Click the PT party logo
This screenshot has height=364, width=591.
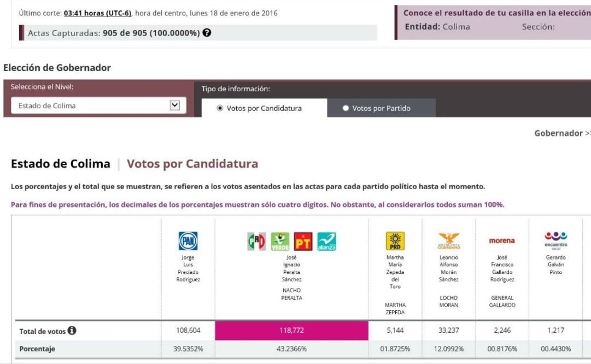point(303,240)
